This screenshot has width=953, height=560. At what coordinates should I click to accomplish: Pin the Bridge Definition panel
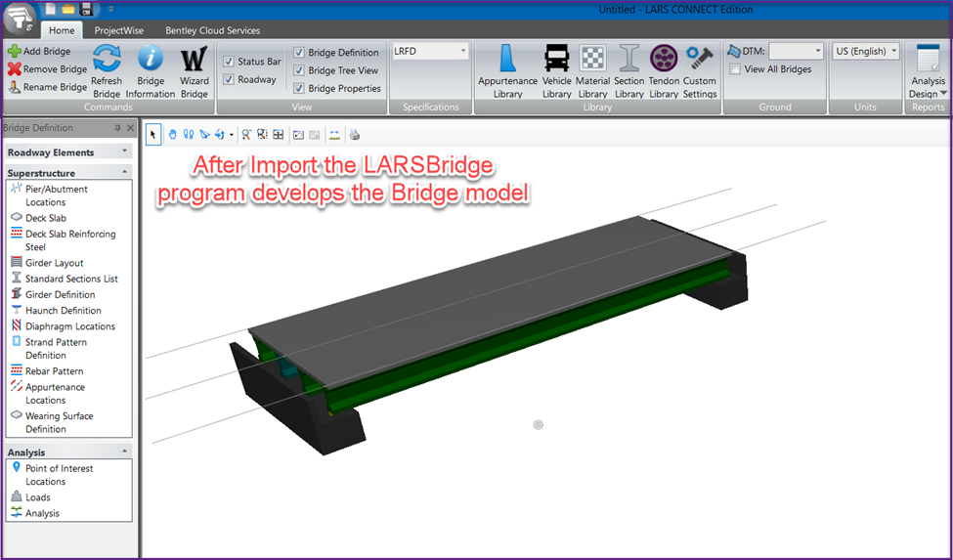point(117,128)
